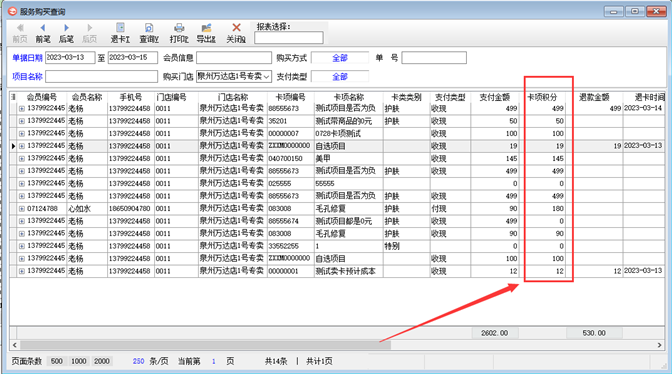
Task: Expand the row with card 88555674
Action: [21, 221]
